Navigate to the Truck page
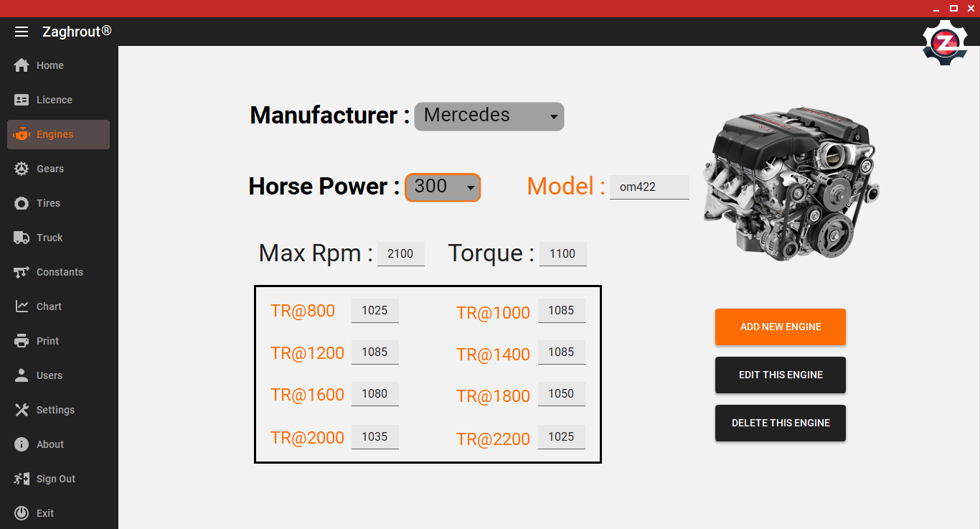The height and width of the screenshot is (529, 980). coord(59,238)
